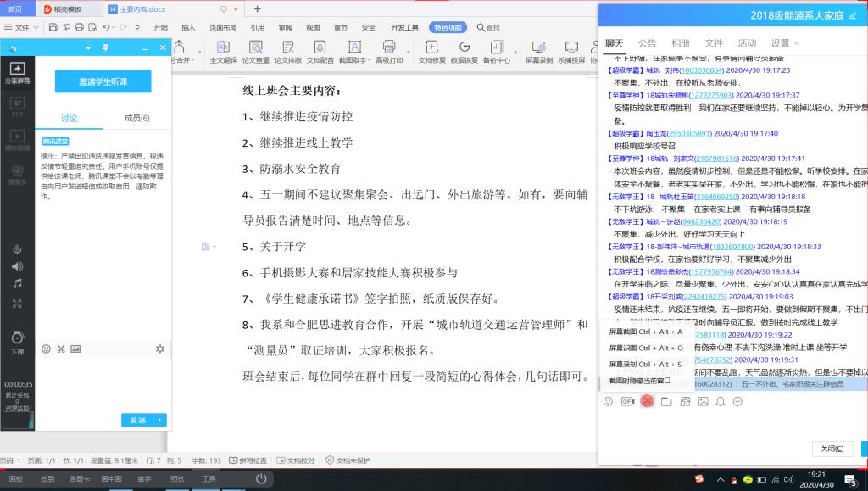Screen dimensions: 868x491
Task: Select the 聊天 tab in QQ group window
Action: pos(614,43)
